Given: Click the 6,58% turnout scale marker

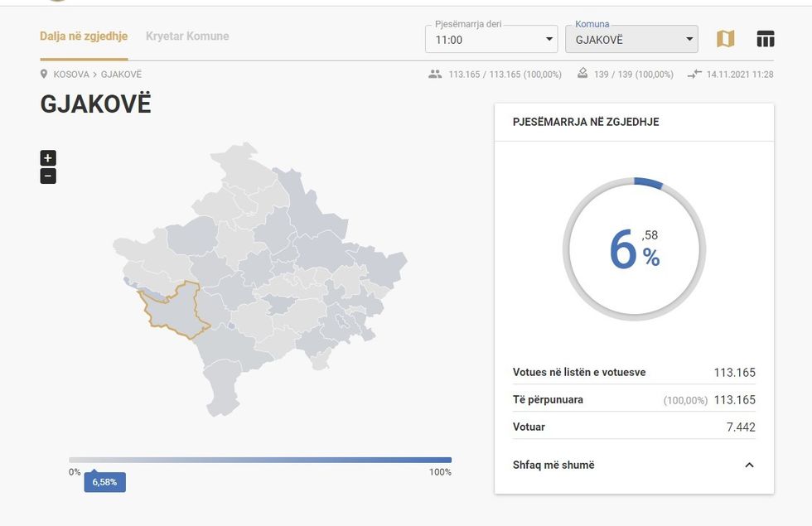Looking at the screenshot, I should point(104,482).
